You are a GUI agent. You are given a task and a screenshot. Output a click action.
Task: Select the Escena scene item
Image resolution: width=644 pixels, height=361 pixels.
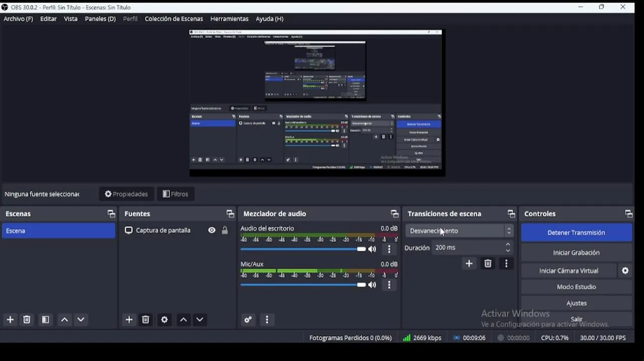[x=58, y=231]
